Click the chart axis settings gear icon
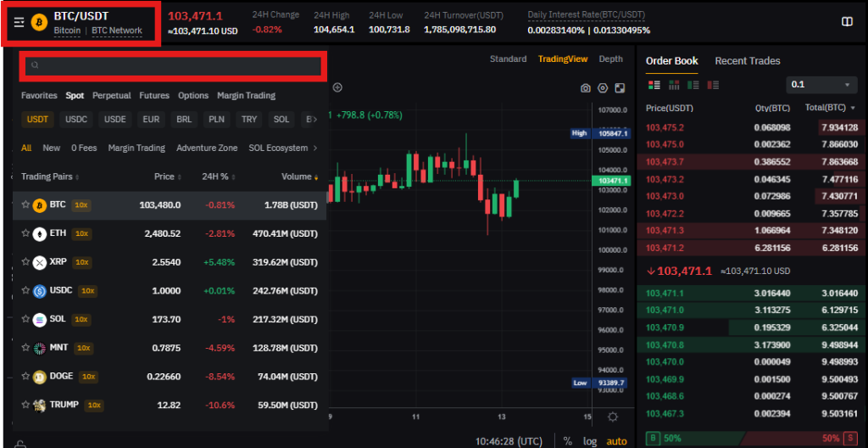The width and height of the screenshot is (868, 448). [613, 417]
